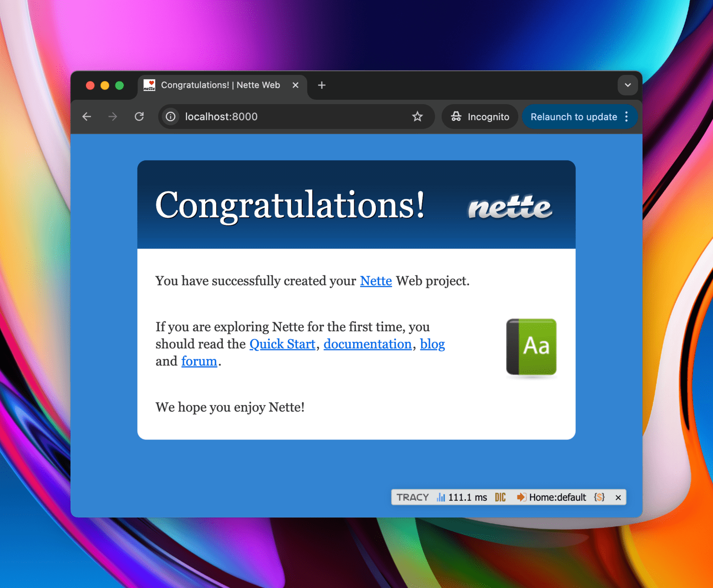713x588 pixels.
Task: Open the DIC container panel
Action: tap(500, 497)
